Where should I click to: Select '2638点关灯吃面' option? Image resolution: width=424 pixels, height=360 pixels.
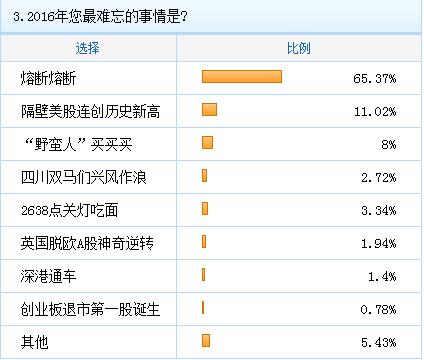70,210
